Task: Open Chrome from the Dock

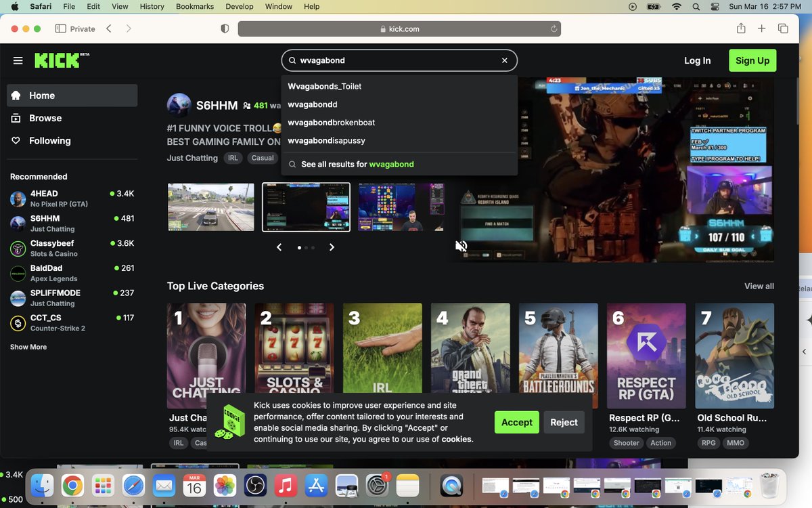Action: point(72,485)
